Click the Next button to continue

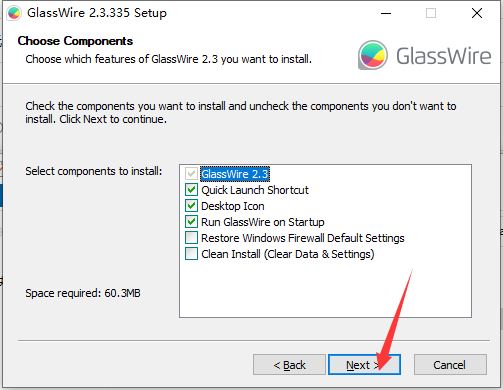[364, 365]
